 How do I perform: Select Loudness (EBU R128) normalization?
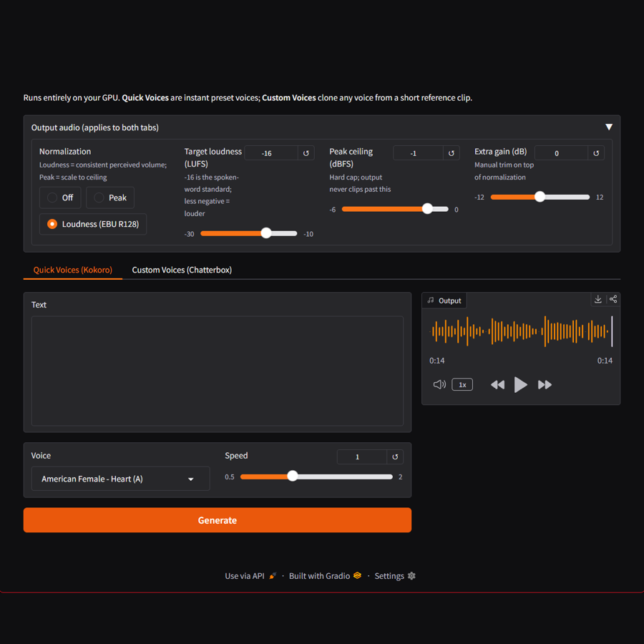pyautogui.click(x=93, y=224)
